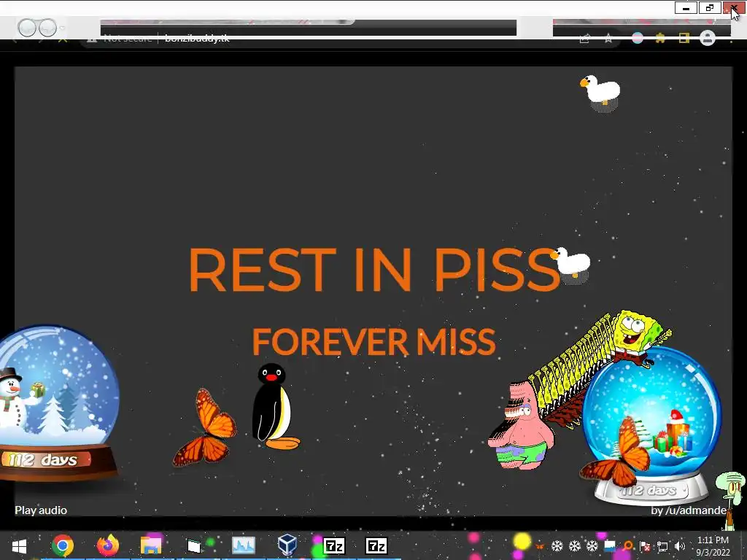Click the last snowflake tray icon
747x560 pixels.
tap(592, 546)
